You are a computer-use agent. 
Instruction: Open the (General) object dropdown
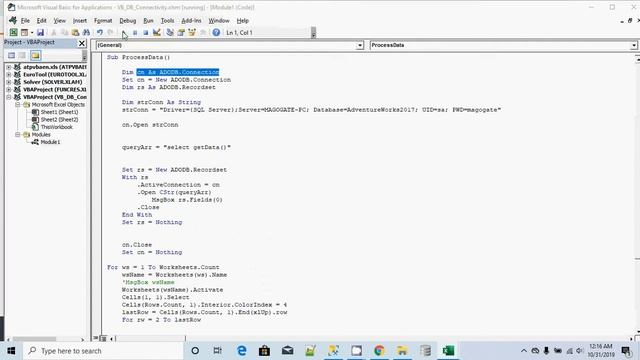[360, 45]
